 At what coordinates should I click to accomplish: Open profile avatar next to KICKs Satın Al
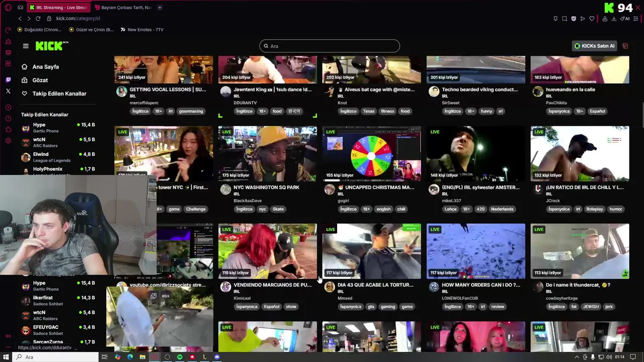(x=625, y=46)
